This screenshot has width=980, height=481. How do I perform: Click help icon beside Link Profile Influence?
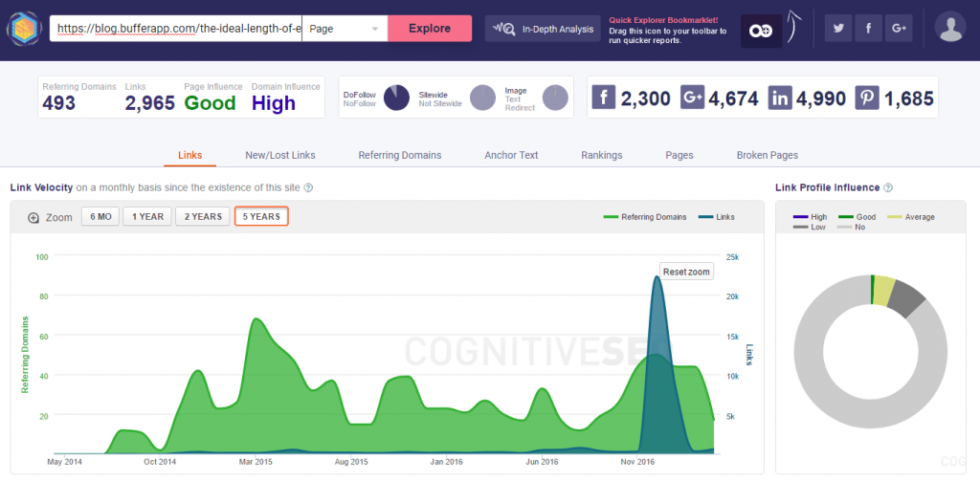888,187
